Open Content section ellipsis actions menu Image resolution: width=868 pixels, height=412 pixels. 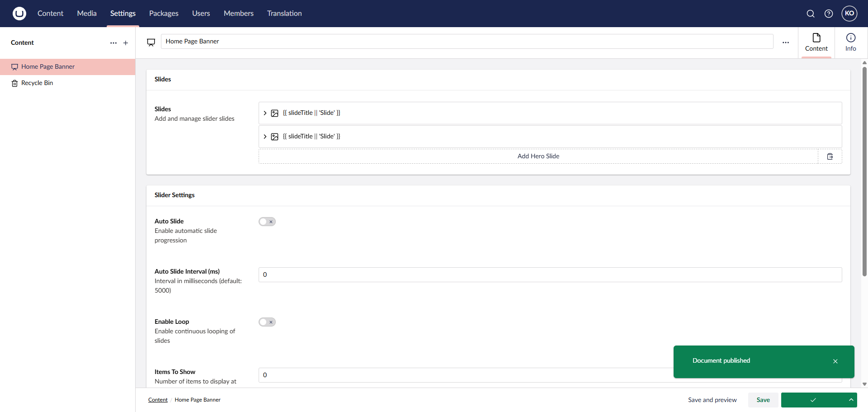click(x=113, y=43)
